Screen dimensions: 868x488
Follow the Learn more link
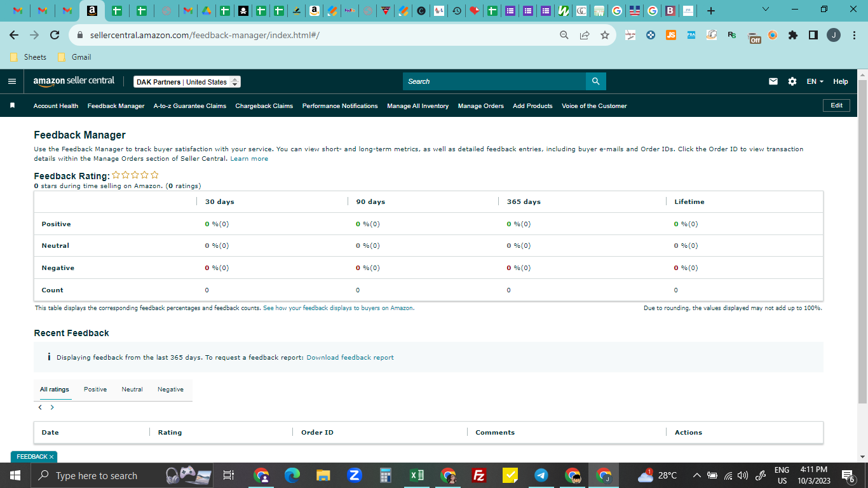coord(249,159)
